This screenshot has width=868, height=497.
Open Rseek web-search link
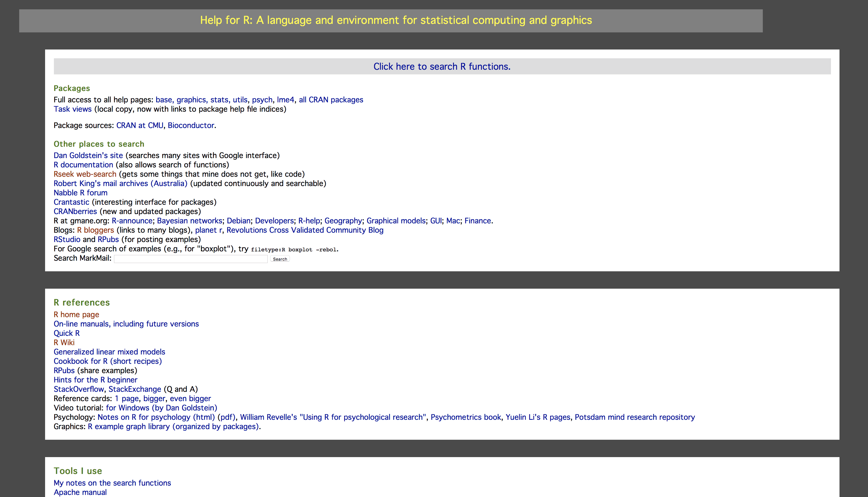85,174
